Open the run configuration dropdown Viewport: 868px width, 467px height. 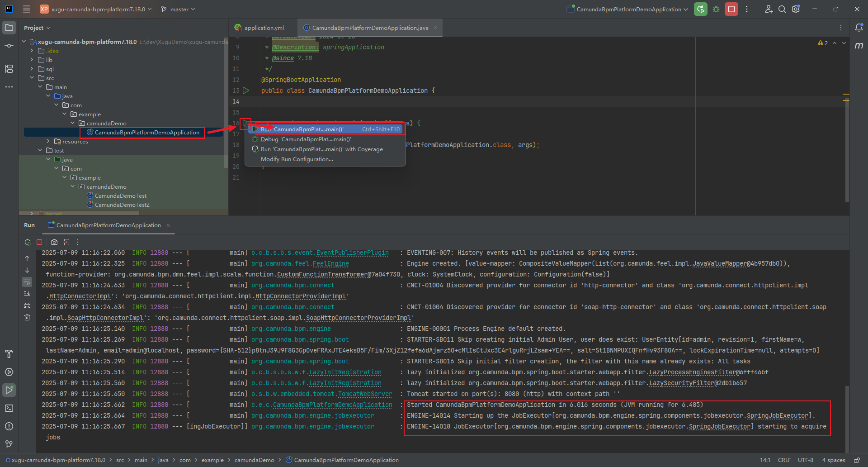(x=628, y=9)
